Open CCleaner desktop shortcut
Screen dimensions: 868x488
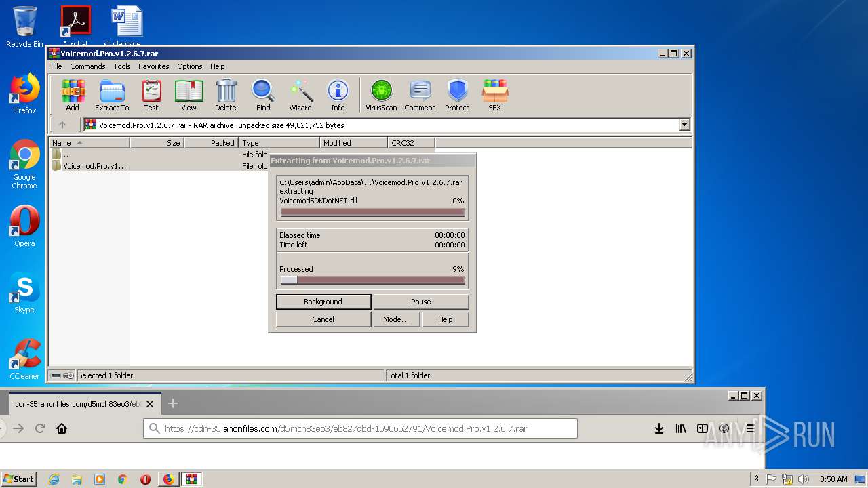[24, 359]
